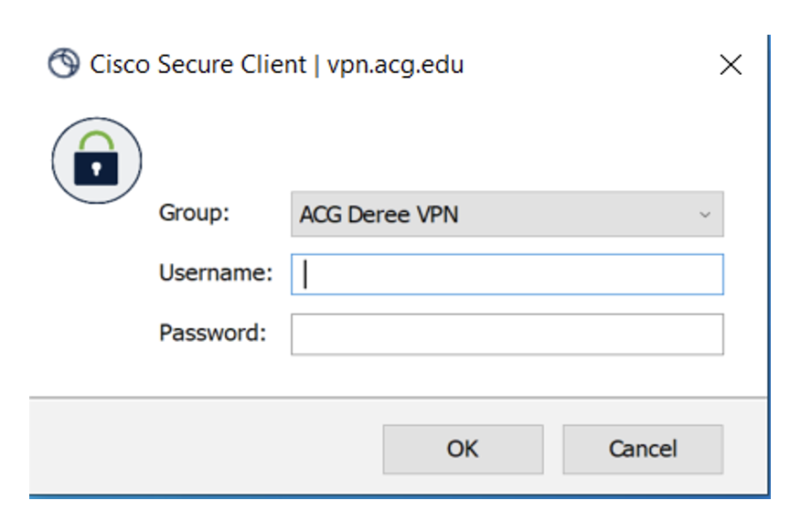Dismiss the dialog with Cancel
Image resolution: width=790 pixels, height=532 pixels.
coord(643,449)
